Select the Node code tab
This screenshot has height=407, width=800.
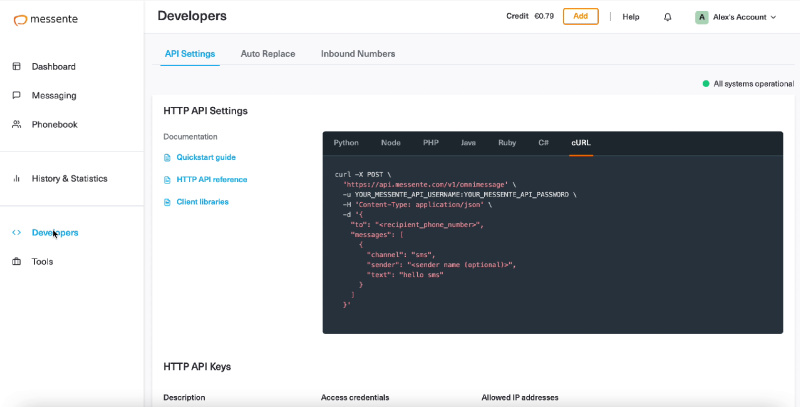tap(391, 143)
